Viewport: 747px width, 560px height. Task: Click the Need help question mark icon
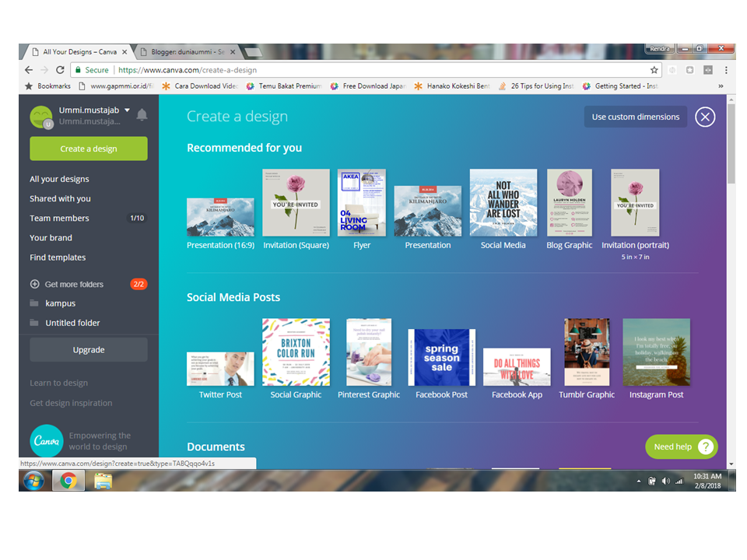coord(706,446)
